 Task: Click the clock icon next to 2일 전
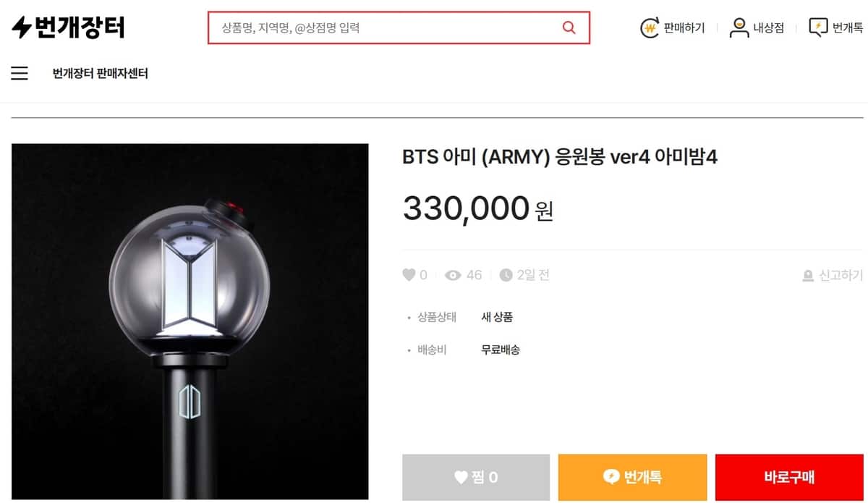[x=508, y=275]
